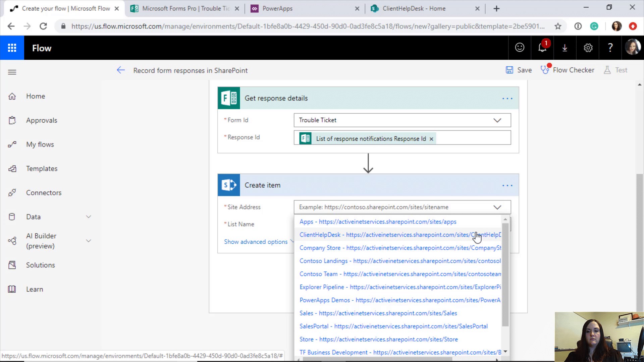The image size is (644, 362).
Task: Select the Store site address
Action: (x=378, y=339)
